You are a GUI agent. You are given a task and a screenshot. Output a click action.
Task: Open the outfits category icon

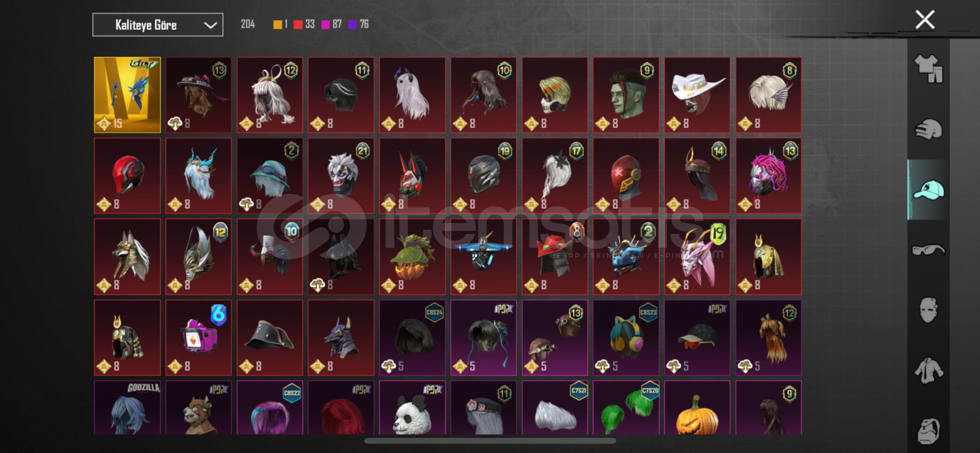point(928,69)
